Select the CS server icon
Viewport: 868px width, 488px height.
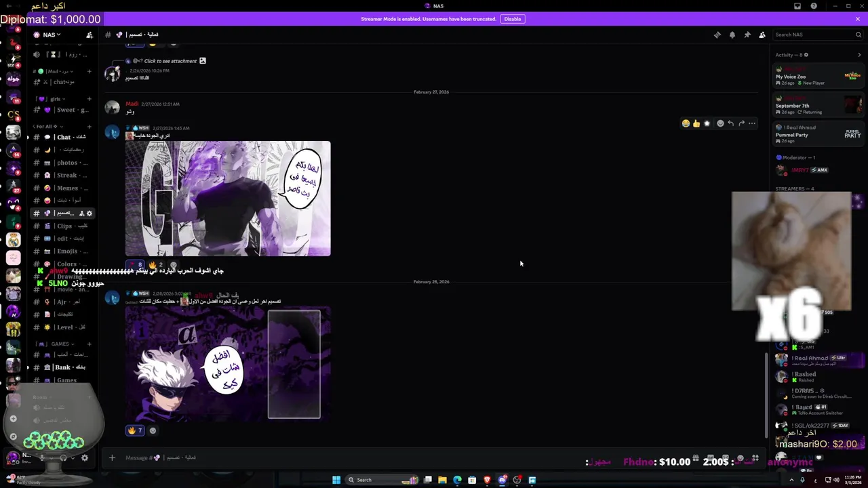click(13, 115)
